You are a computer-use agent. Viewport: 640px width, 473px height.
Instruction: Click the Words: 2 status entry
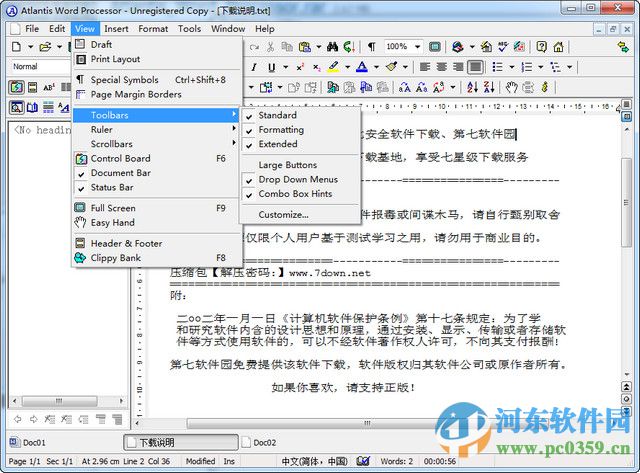click(x=396, y=461)
